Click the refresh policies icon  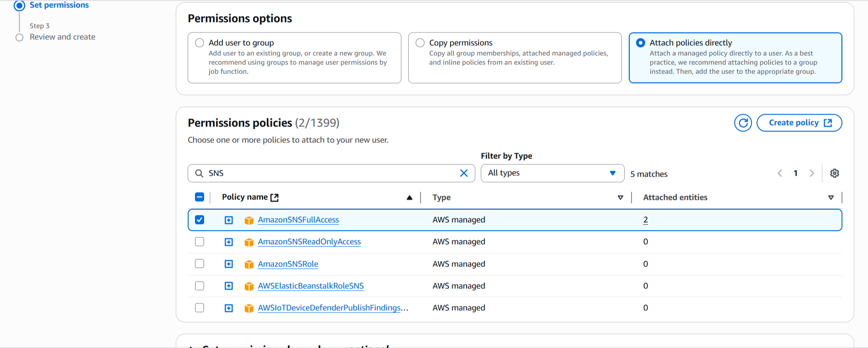(743, 123)
